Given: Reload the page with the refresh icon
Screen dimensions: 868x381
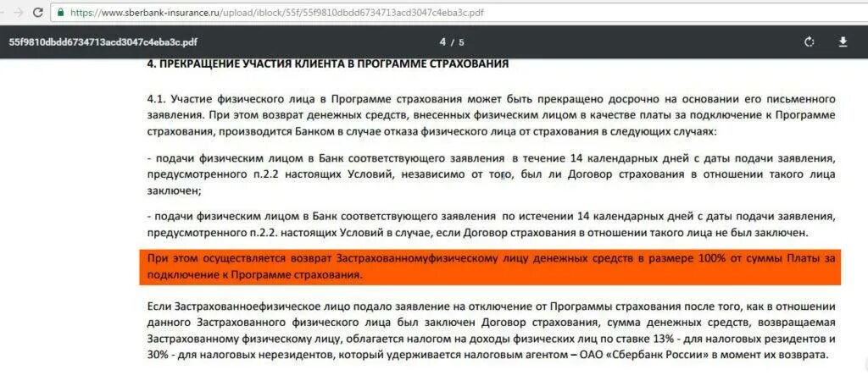Looking at the screenshot, I should pyautogui.click(x=37, y=12).
